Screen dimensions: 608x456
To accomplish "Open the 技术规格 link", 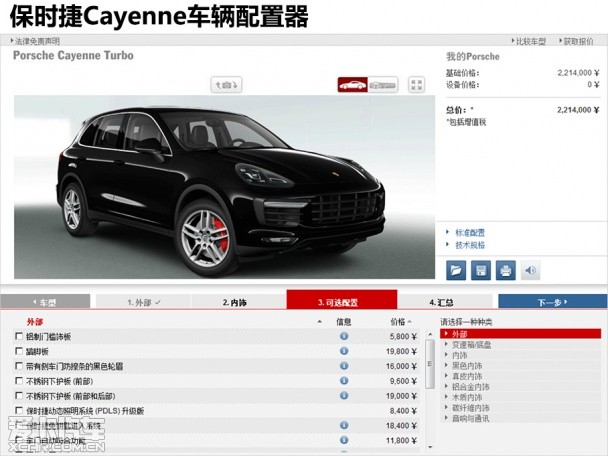I will coord(470,245).
